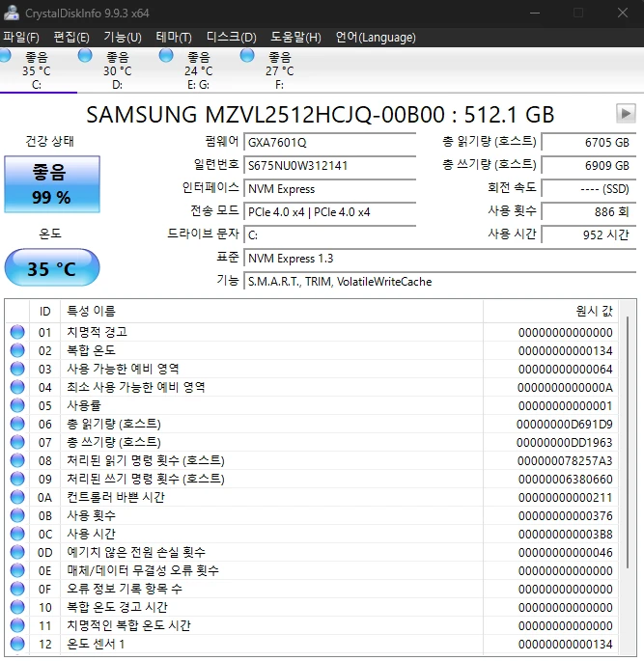Click the disk title SAMSUNG MZVL2512HCJQ-00B00
Image resolution: width=644 pixels, height=661 pixels.
pyautogui.click(x=266, y=115)
